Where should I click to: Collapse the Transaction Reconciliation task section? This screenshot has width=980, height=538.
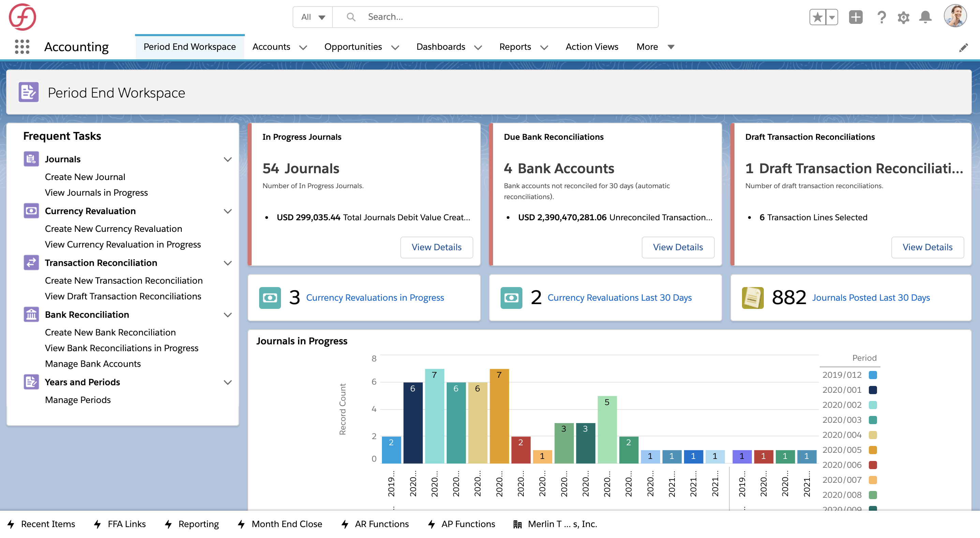tap(227, 263)
